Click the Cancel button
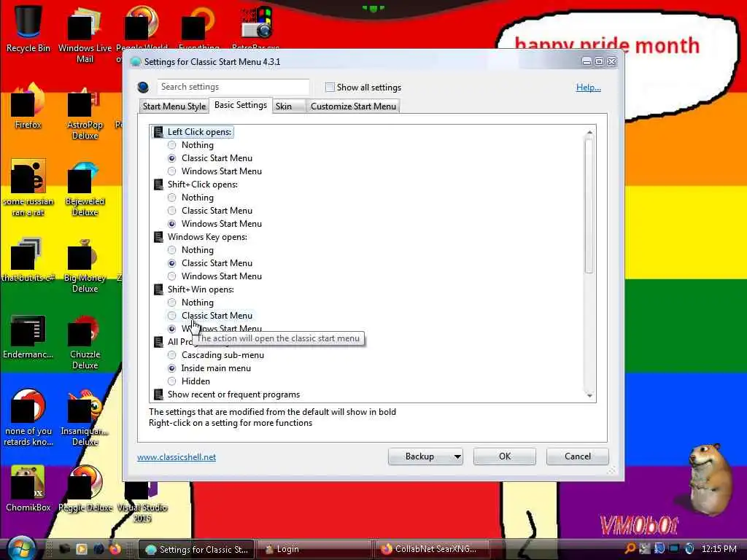747x560 pixels. pos(578,456)
